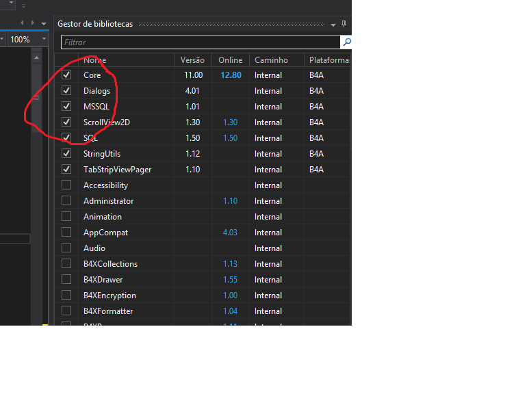Screen dimensions: 529x420
Task: Uncheck the ScrollView2D library checkbox
Action: (x=66, y=122)
